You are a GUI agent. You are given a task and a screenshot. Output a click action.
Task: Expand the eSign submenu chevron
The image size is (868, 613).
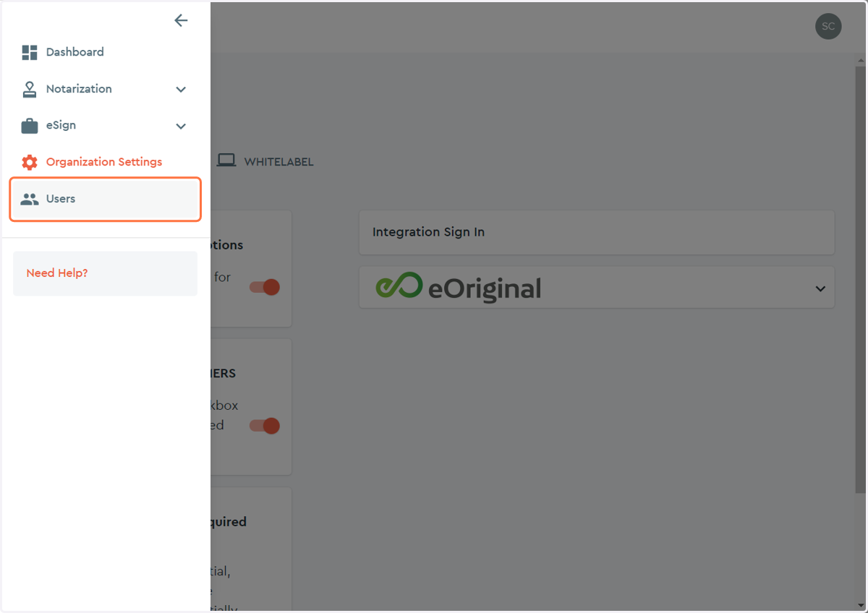click(181, 127)
